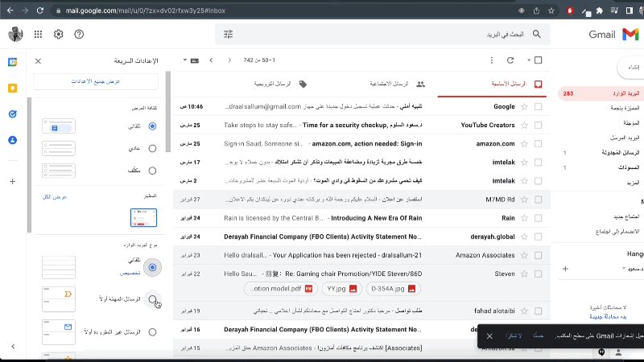Reload the browser page

[x=39, y=10]
